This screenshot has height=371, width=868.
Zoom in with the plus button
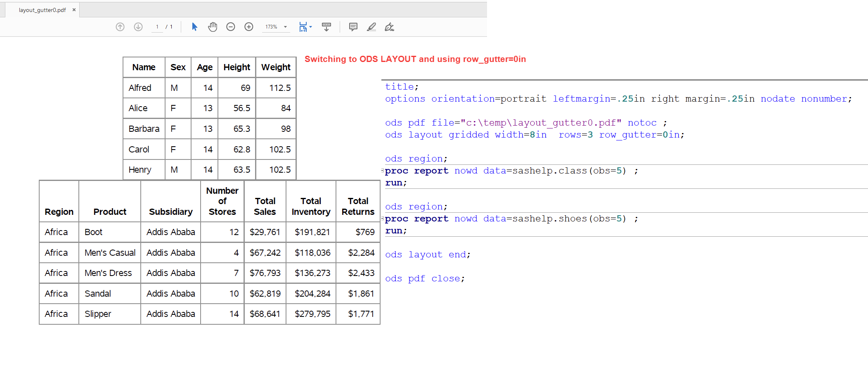click(x=249, y=27)
